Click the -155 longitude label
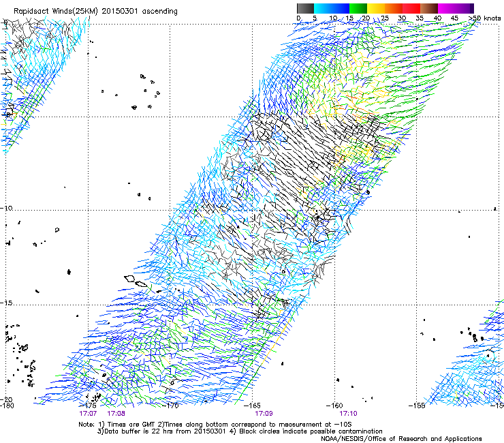This screenshot has width=504, height=443. [x=417, y=406]
